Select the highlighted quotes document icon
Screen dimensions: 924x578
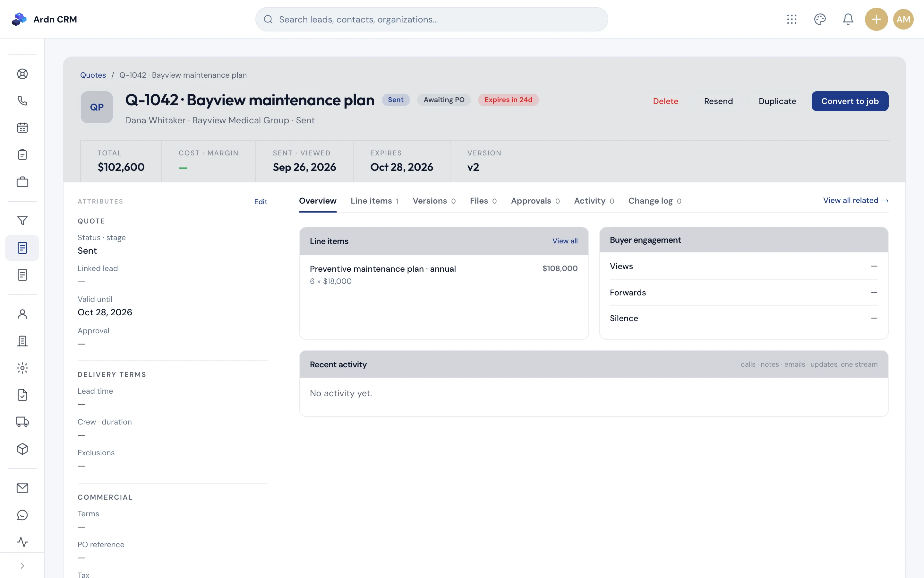click(x=22, y=248)
